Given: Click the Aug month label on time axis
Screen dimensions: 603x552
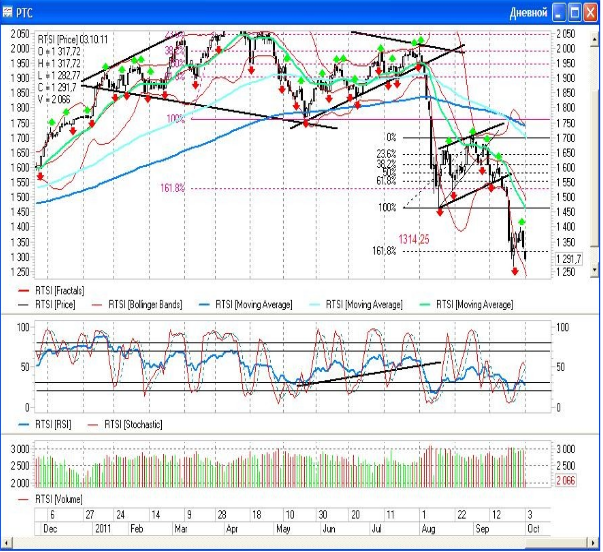Looking at the screenshot, I should pyautogui.click(x=428, y=529).
